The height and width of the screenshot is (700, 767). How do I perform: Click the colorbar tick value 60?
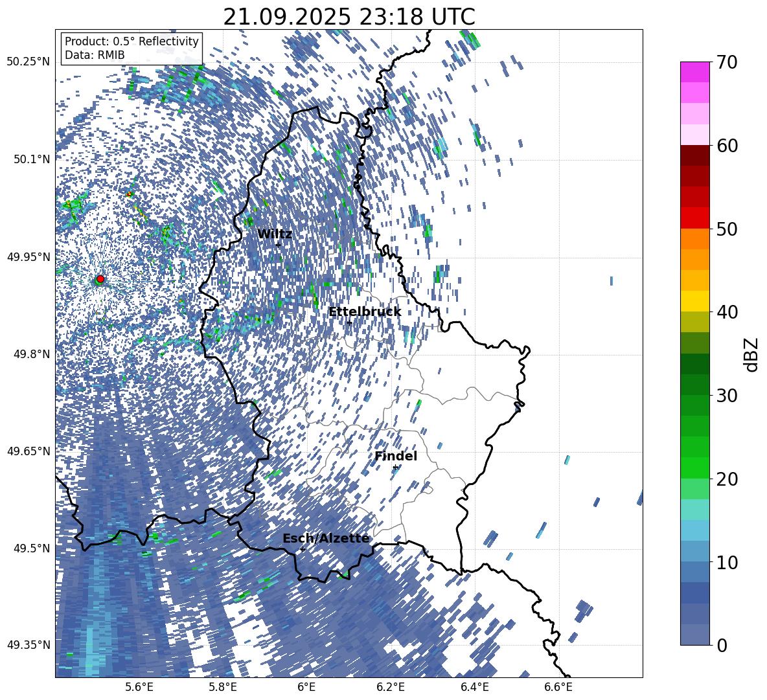(x=727, y=146)
